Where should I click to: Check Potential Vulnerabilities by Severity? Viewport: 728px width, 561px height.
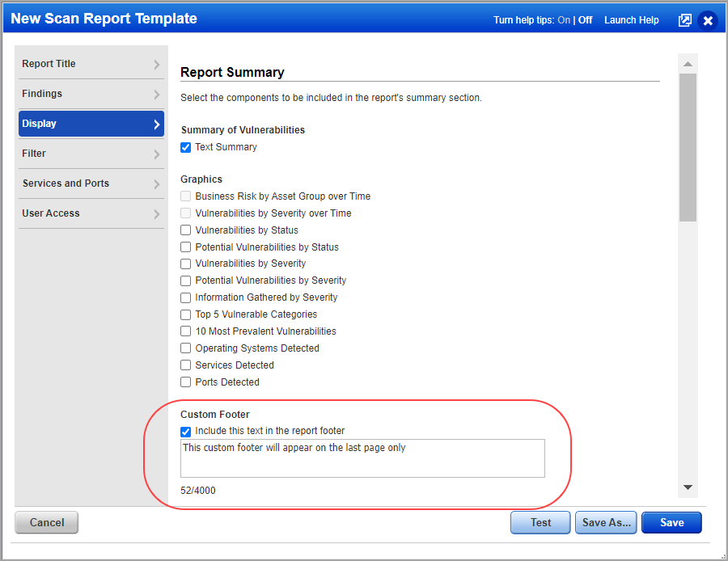(x=185, y=280)
